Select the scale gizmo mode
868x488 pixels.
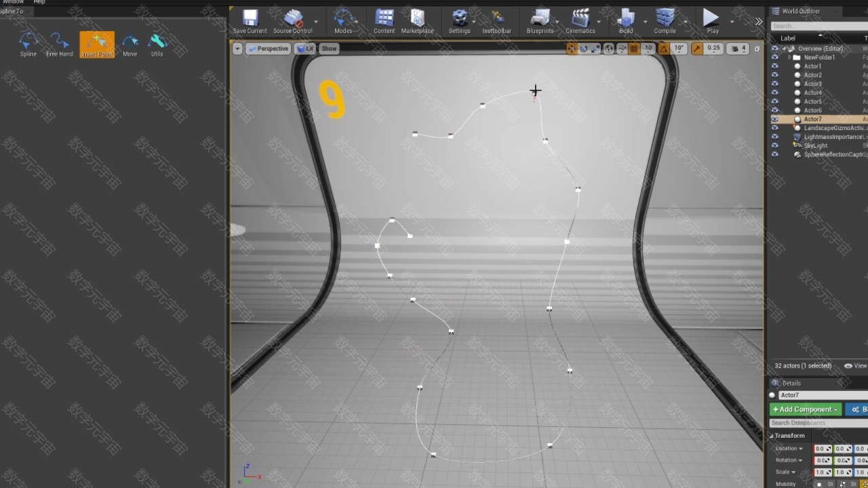595,49
